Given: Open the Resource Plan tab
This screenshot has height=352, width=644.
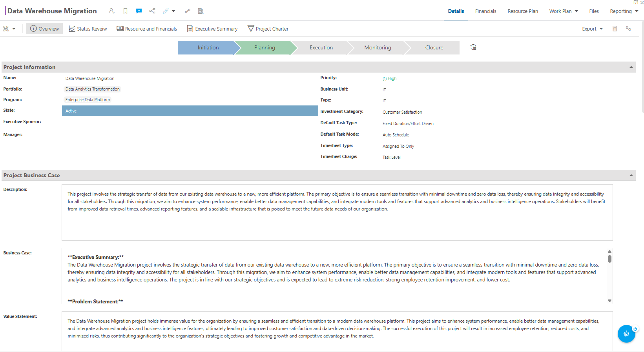Looking at the screenshot, I should click(523, 11).
